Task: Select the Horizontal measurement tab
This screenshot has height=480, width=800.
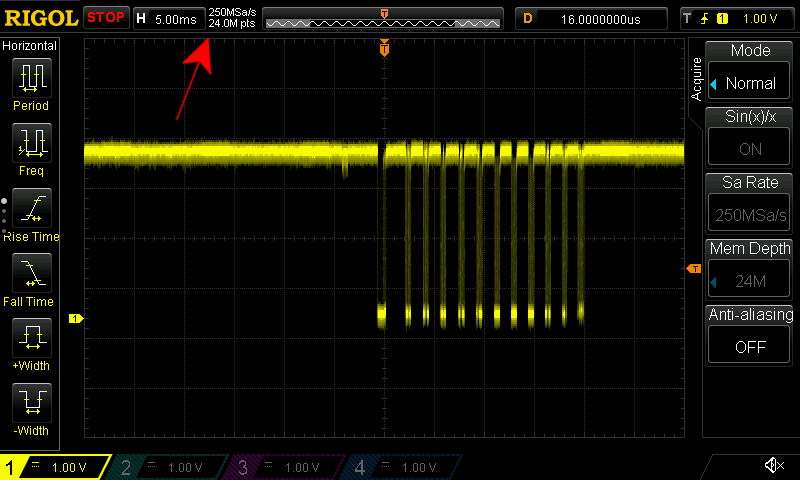Action: (30, 45)
